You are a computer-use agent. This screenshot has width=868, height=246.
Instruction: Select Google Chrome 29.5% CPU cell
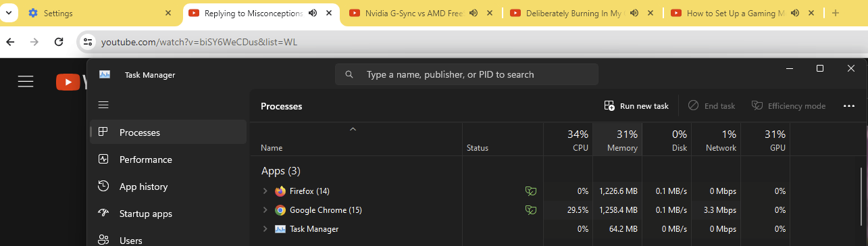(x=568, y=210)
